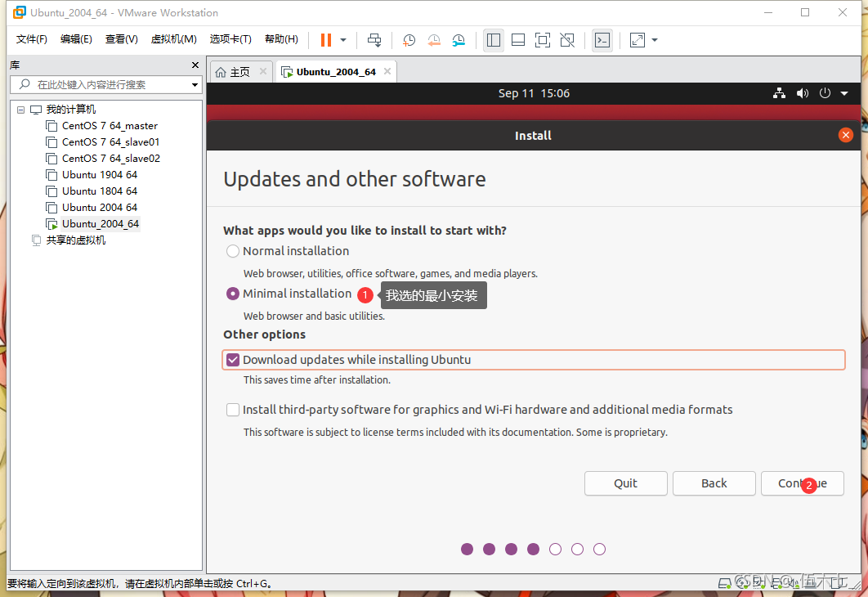
Task: Open the library search dropdown arrow
Action: [195, 85]
